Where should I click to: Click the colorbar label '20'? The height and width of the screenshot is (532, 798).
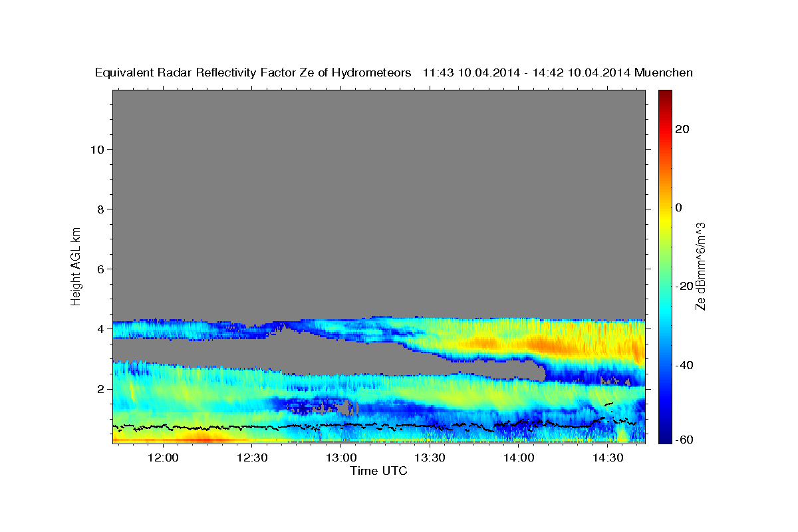683,129
